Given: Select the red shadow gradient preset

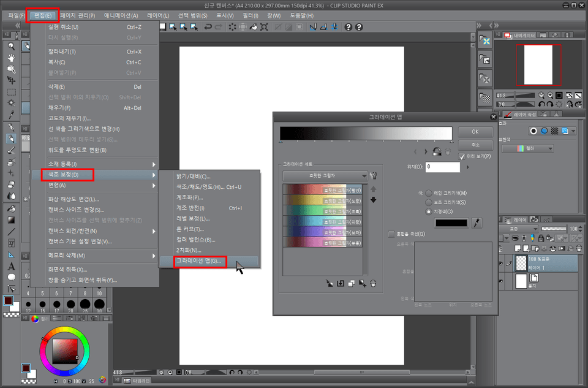Looking at the screenshot, I should coord(323,190).
